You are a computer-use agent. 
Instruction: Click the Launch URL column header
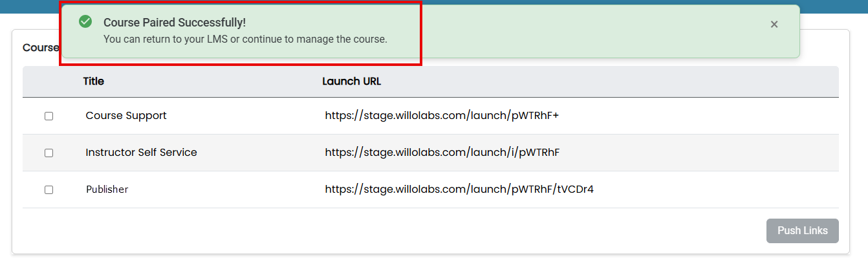(x=351, y=81)
